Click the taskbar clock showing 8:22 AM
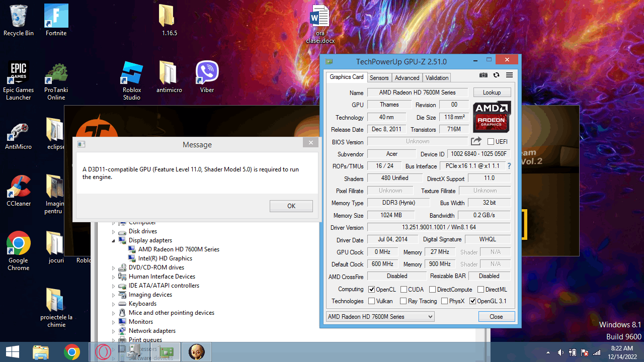The width and height of the screenshot is (644, 362). tap(622, 352)
